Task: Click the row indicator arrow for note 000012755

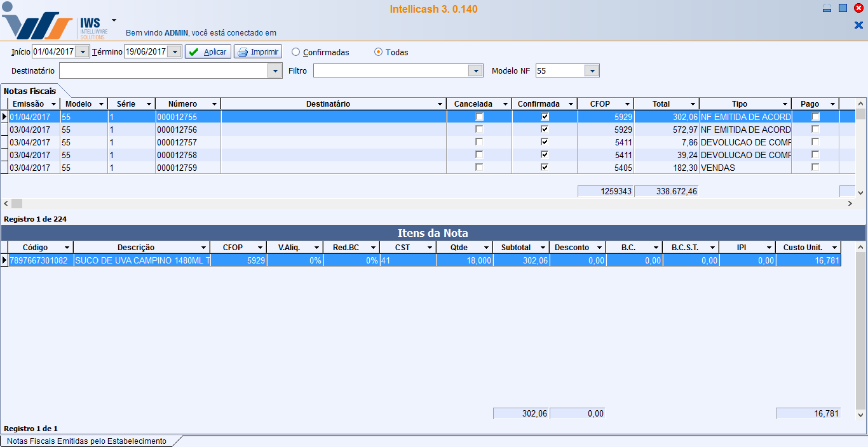Action: coord(4,117)
